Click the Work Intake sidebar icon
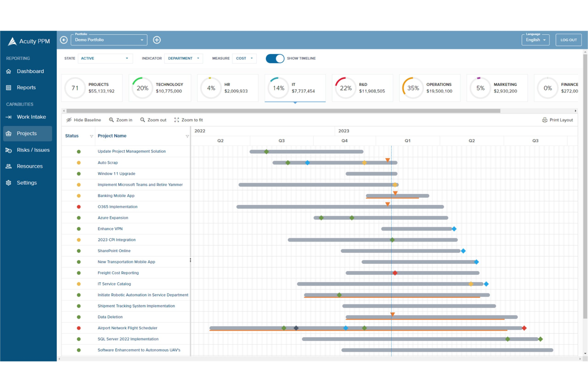The image size is (588, 392). pos(8,117)
